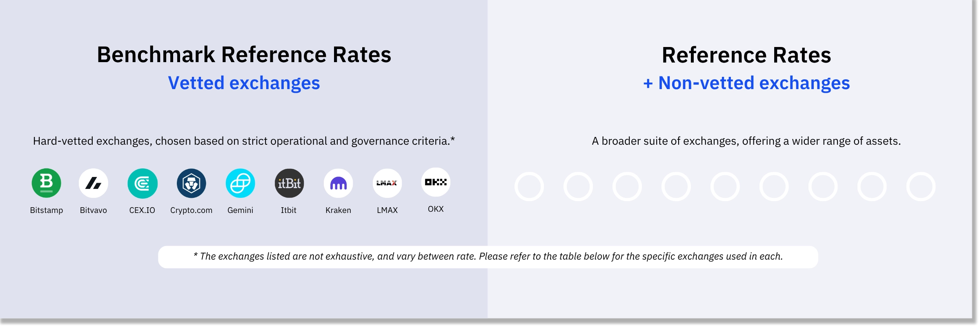The width and height of the screenshot is (980, 327).
Task: Click the blue "Vetted exchanges" subheading
Action: (244, 83)
